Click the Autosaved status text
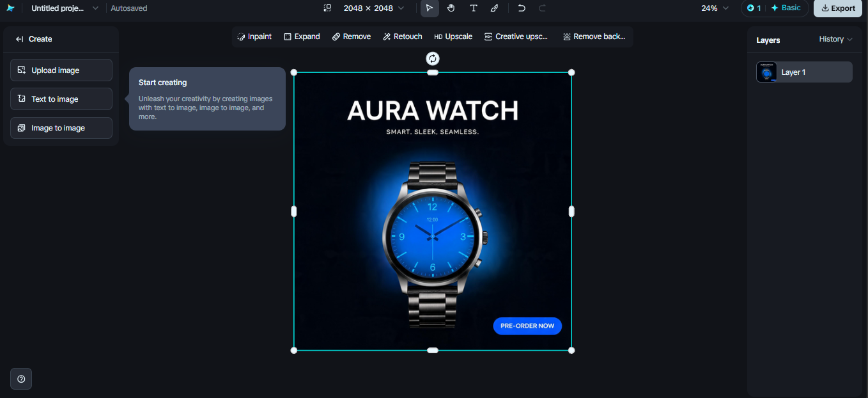This screenshot has height=398, width=868. point(129,8)
